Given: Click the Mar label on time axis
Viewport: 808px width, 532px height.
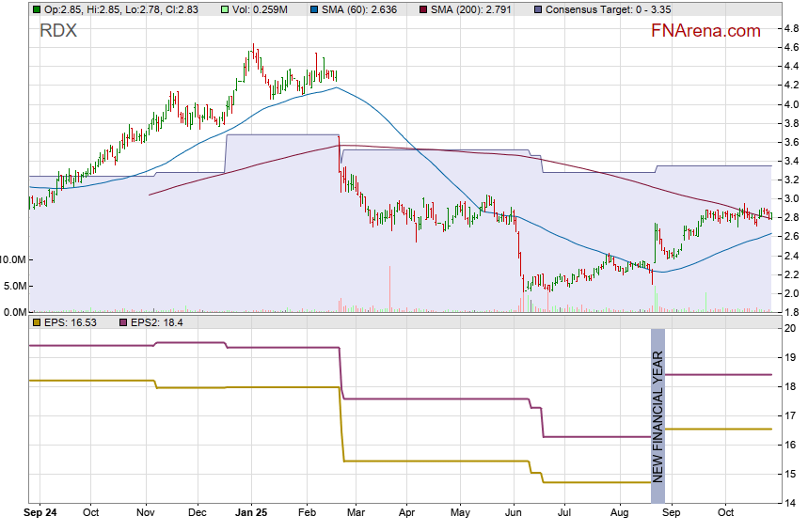Looking at the screenshot, I should coord(354,513).
